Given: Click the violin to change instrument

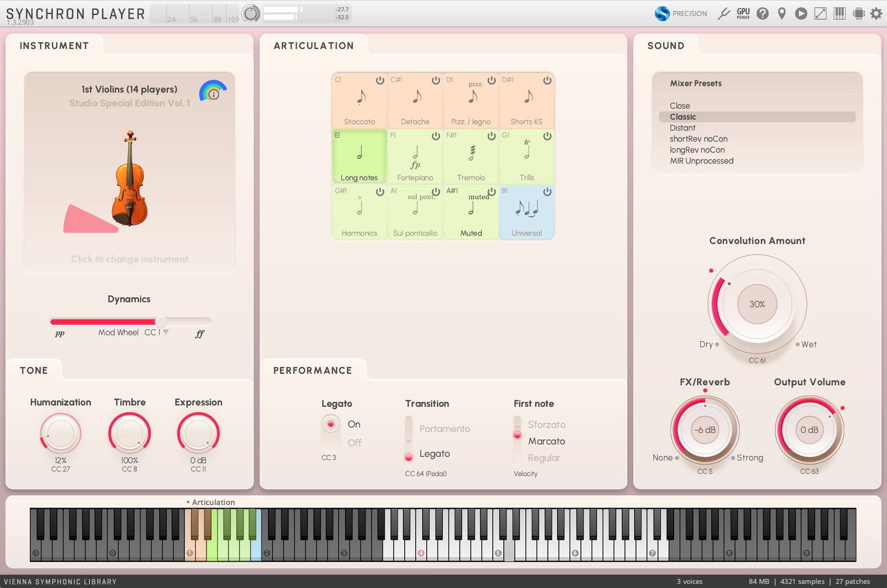Looking at the screenshot, I should coord(130,180).
